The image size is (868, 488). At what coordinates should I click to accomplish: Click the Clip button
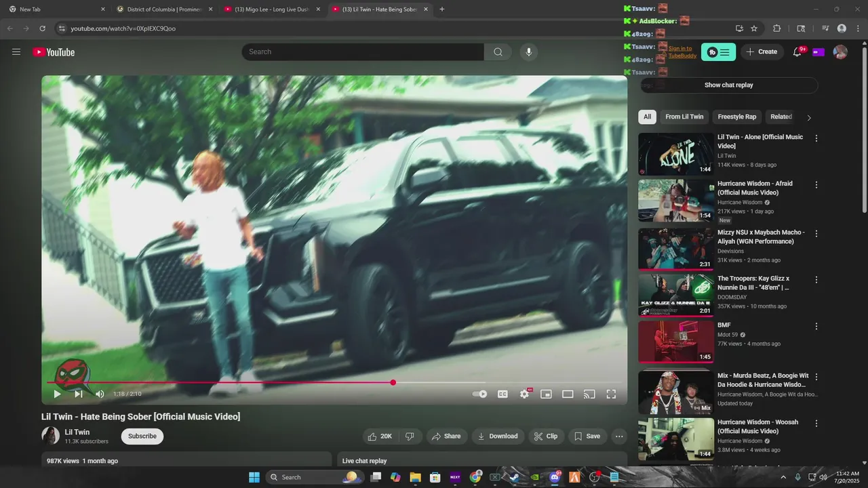(546, 436)
